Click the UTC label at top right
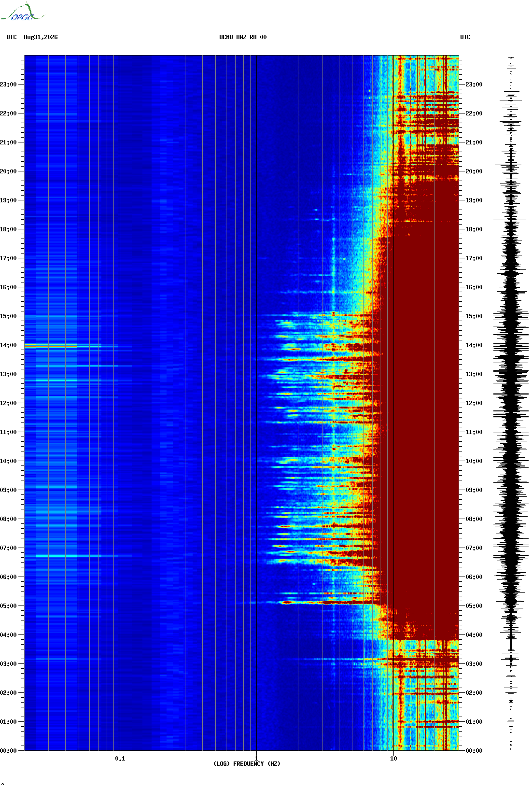The height and width of the screenshot is (789, 532). (465, 37)
